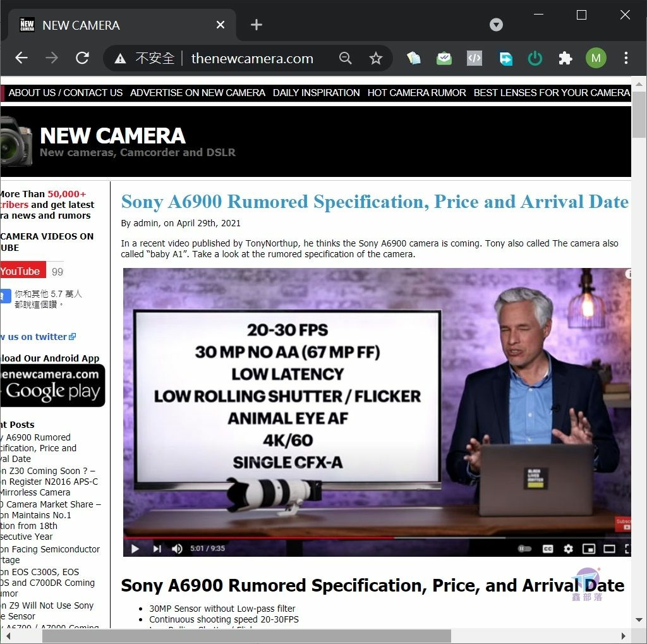This screenshot has width=647, height=644.
Task: Reload the current page
Action: coord(82,58)
